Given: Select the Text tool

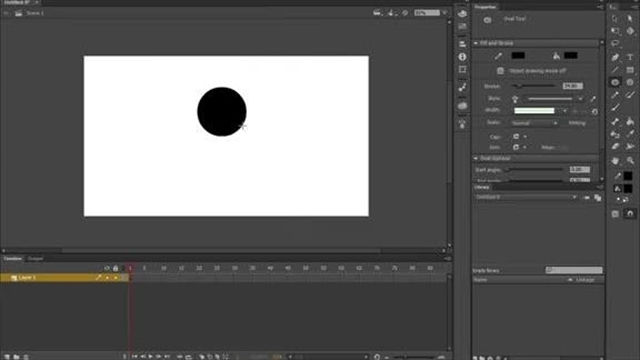Looking at the screenshot, I should 630,57.
